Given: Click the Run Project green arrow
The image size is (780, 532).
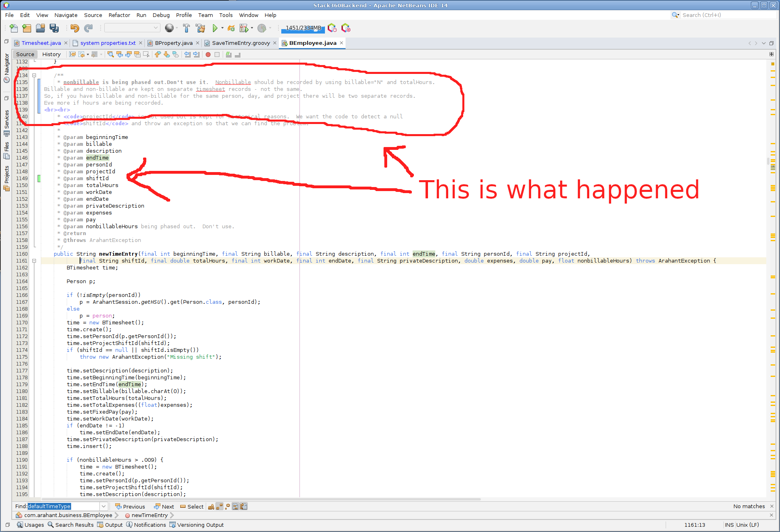Looking at the screenshot, I should [215, 28].
